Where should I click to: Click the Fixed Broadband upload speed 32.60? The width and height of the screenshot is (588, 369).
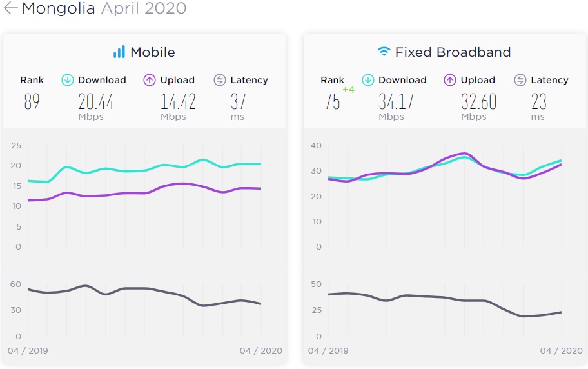click(x=478, y=101)
